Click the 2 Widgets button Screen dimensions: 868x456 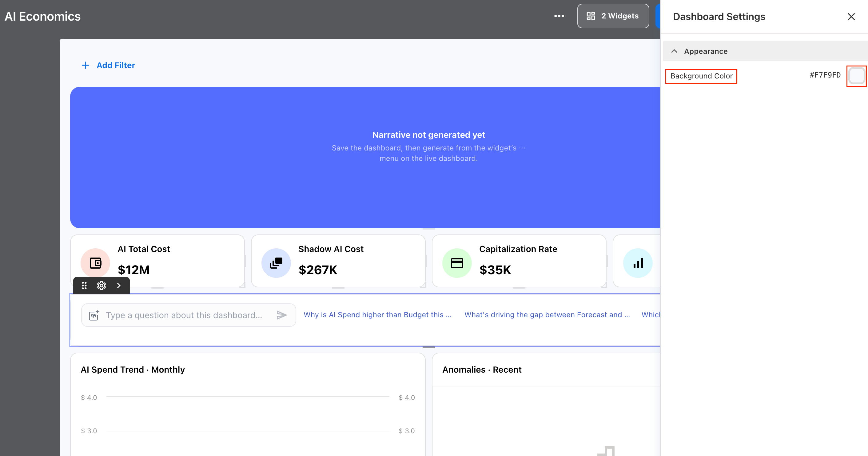tap(613, 16)
